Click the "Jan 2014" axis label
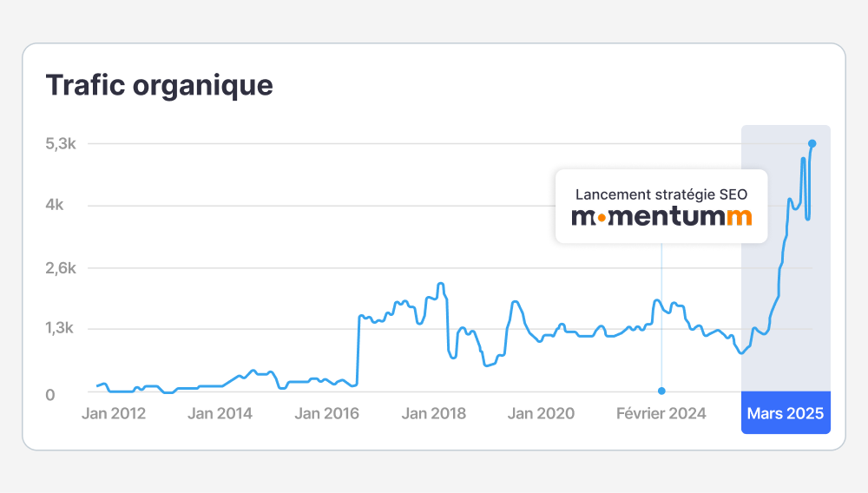This screenshot has height=493, width=868. tap(220, 413)
